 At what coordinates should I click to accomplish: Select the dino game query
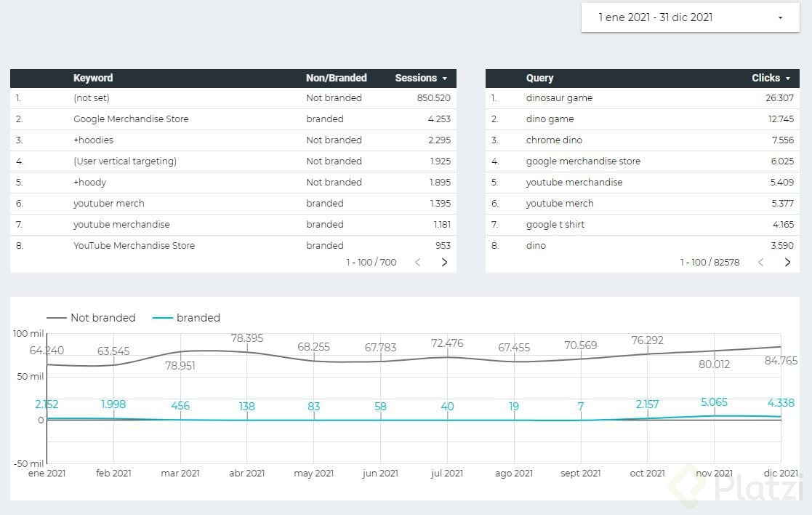click(550, 119)
